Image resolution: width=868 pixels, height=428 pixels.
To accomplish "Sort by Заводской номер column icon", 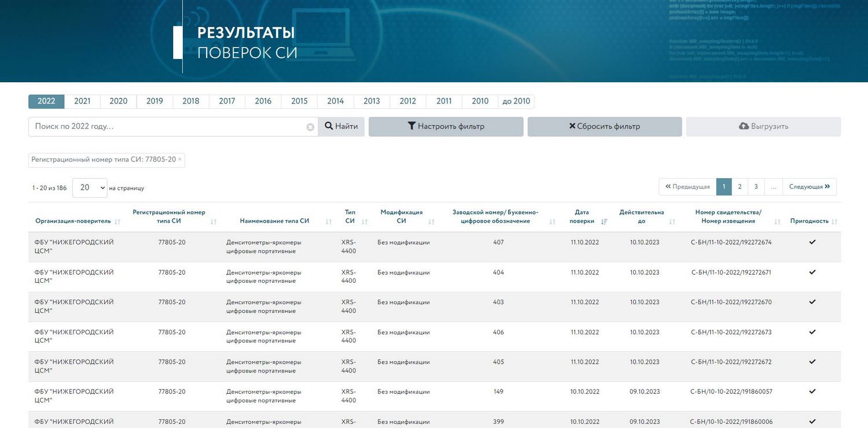I will (x=552, y=222).
